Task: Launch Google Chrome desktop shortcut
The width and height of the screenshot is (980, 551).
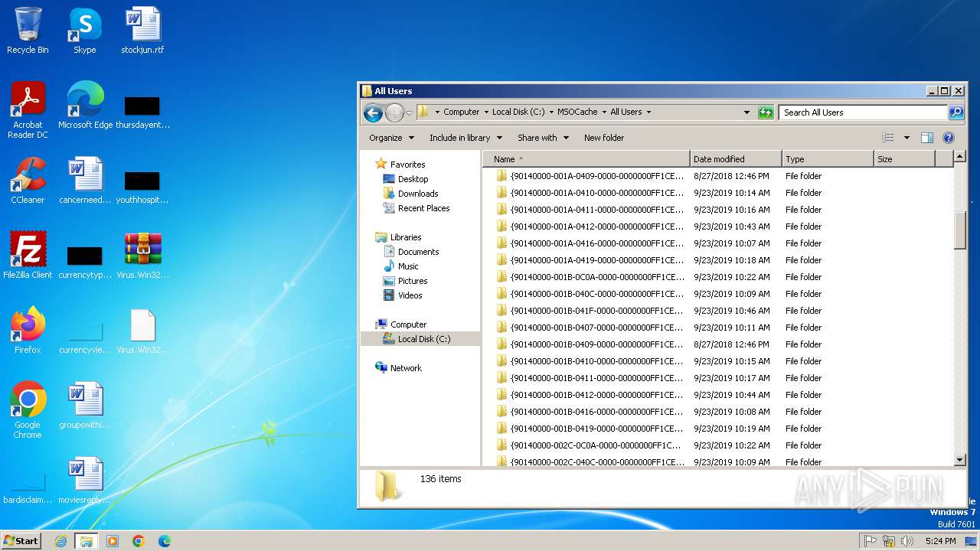Action: tap(28, 410)
